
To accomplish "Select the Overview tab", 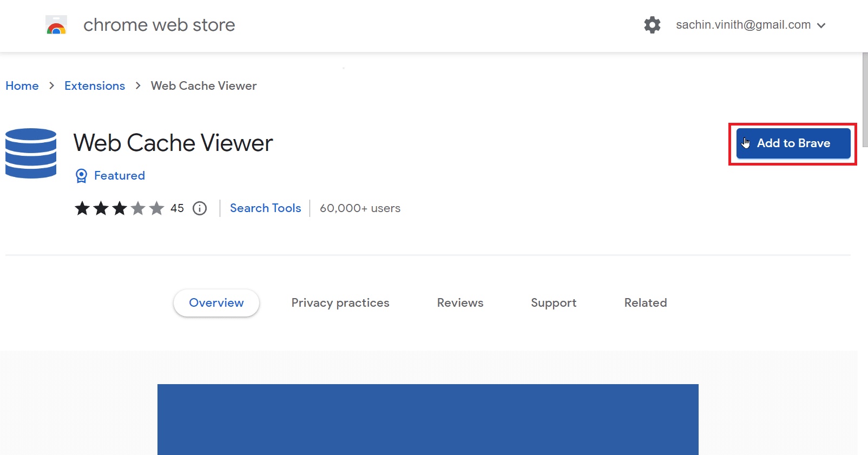I will tap(216, 303).
